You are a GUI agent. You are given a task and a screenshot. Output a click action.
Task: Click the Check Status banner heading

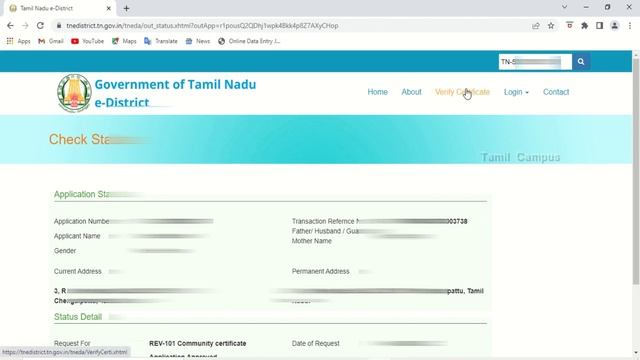click(x=80, y=140)
